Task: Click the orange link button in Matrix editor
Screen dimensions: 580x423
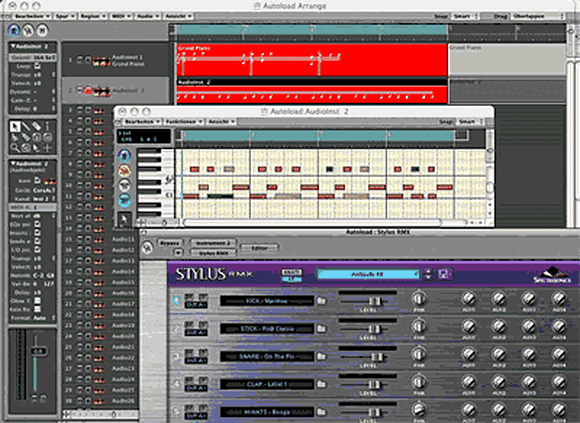Action: [124, 170]
